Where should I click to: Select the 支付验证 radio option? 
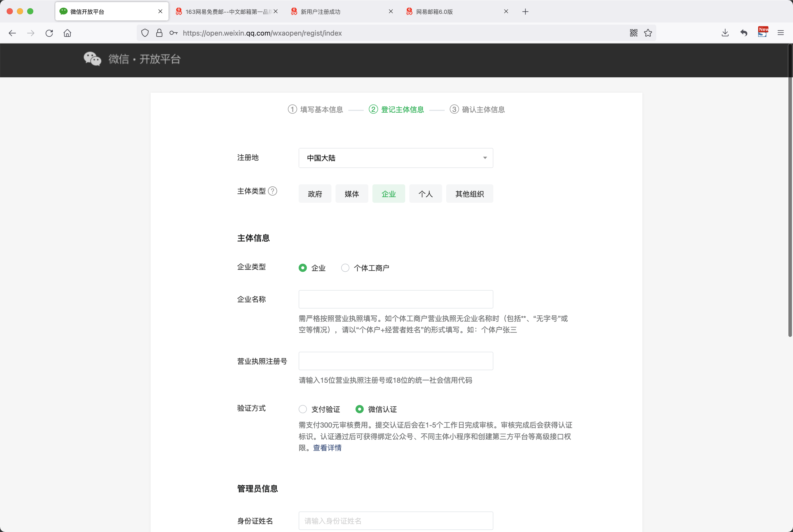pos(302,409)
